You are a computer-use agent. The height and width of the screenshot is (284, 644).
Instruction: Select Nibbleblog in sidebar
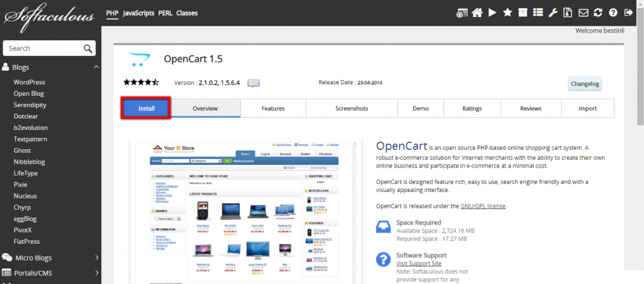click(29, 162)
